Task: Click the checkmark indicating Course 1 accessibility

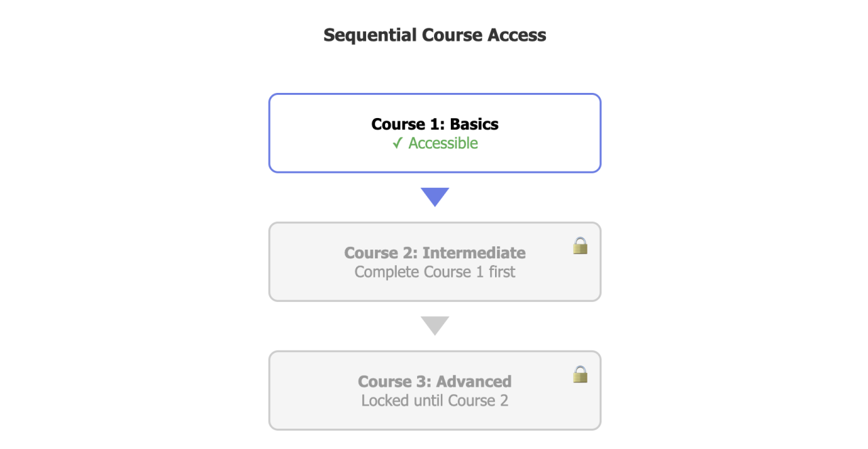Action: click(x=397, y=143)
